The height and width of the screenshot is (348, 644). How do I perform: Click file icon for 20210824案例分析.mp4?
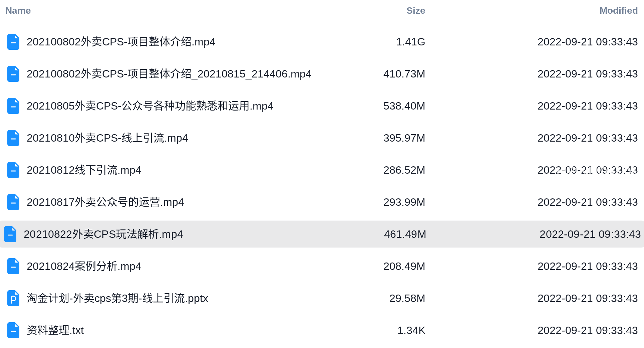click(13, 266)
